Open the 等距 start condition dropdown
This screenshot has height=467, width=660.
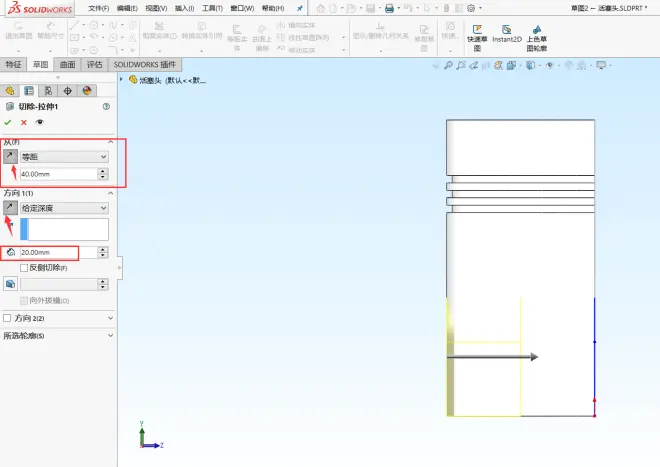click(64, 157)
